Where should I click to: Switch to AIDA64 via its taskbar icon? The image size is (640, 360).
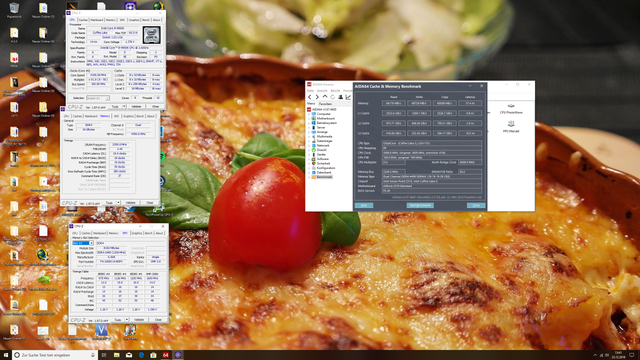point(166,355)
